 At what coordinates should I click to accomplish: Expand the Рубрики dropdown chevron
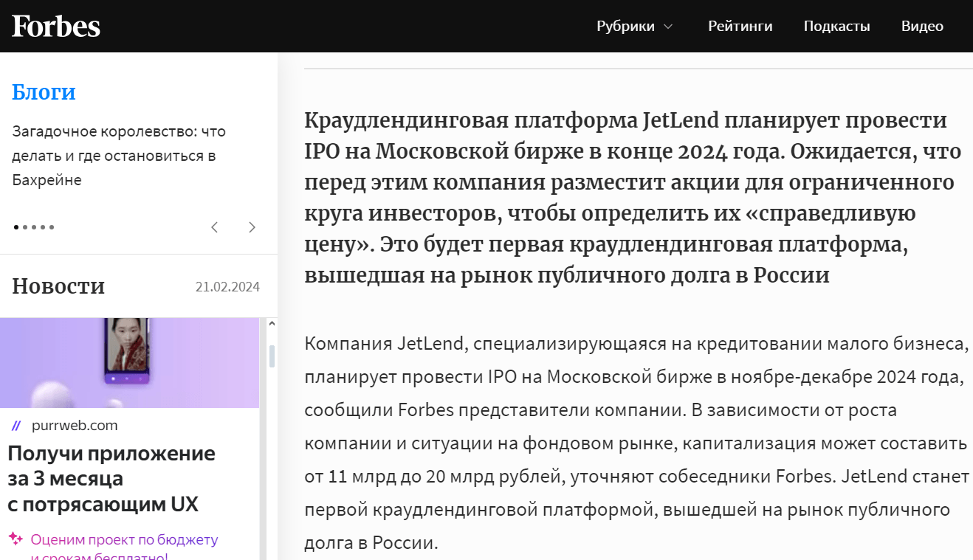(668, 27)
